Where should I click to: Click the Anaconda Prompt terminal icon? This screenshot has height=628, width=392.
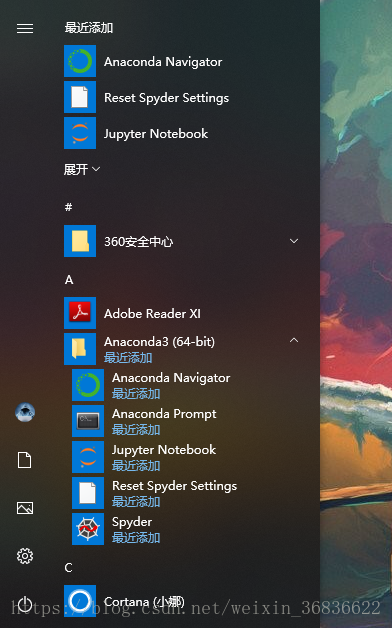click(88, 421)
